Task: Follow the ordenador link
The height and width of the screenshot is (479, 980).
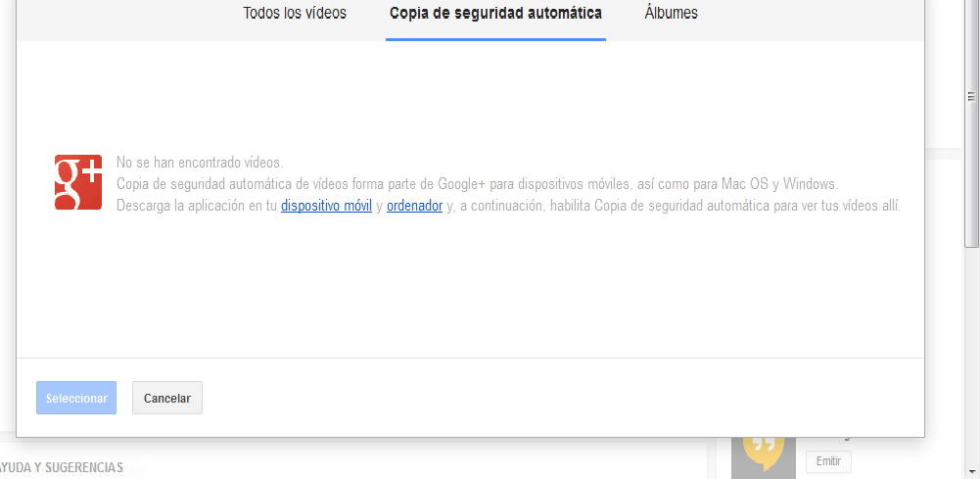Action: (414, 206)
